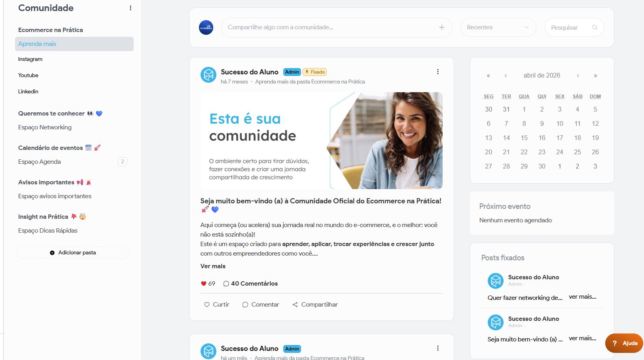
Task: Click the pinned post author name Sucesso do Aluno
Action: 250,72
